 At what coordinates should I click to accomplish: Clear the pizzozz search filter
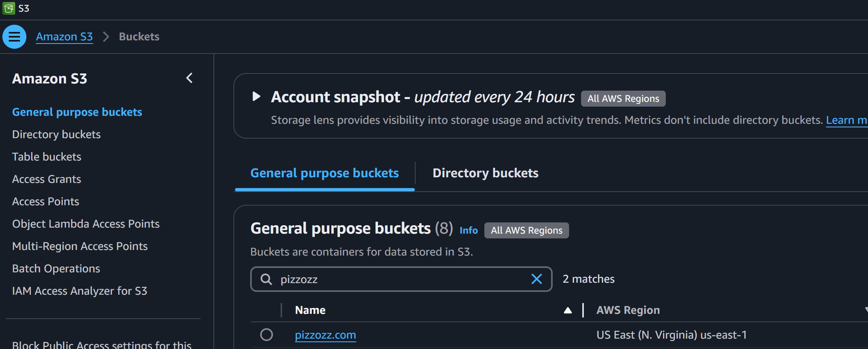point(536,279)
